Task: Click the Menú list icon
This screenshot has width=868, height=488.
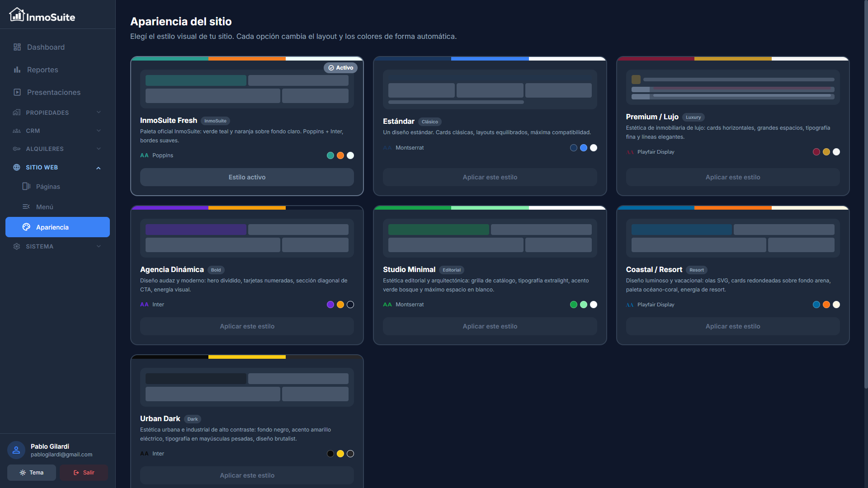Action: point(26,206)
